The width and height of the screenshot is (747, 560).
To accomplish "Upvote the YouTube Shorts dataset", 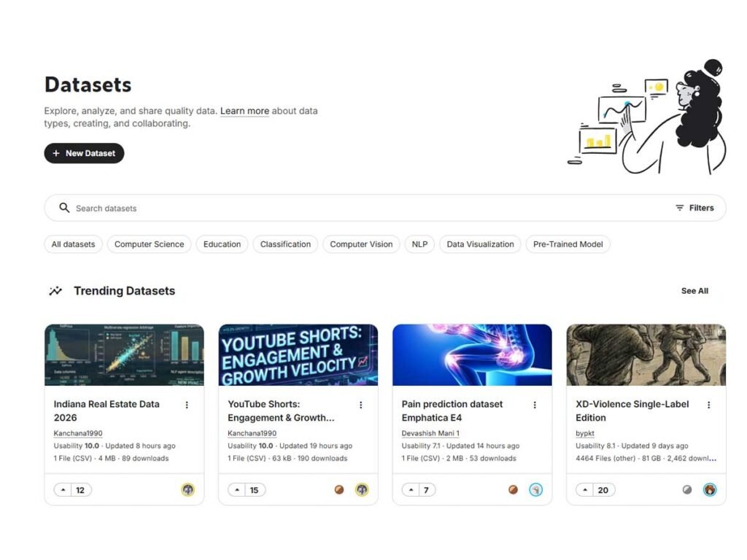I will [237, 490].
